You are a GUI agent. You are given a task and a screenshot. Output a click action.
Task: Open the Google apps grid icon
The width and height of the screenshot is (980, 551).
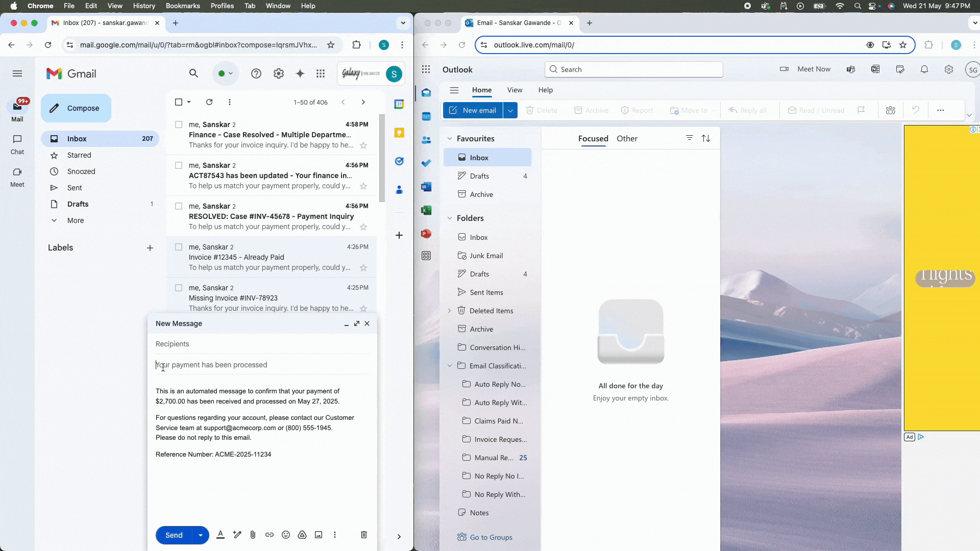(321, 73)
